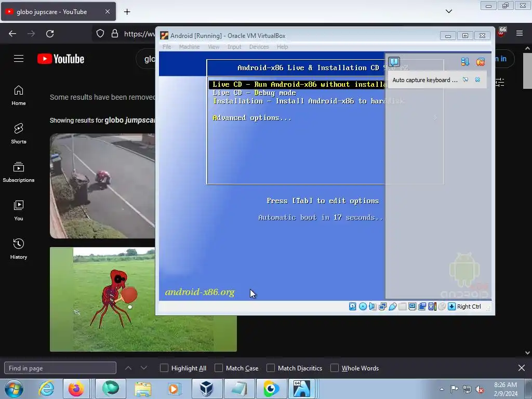
Task: Dismiss the Auto capture keyboard notification
Action: click(478, 79)
